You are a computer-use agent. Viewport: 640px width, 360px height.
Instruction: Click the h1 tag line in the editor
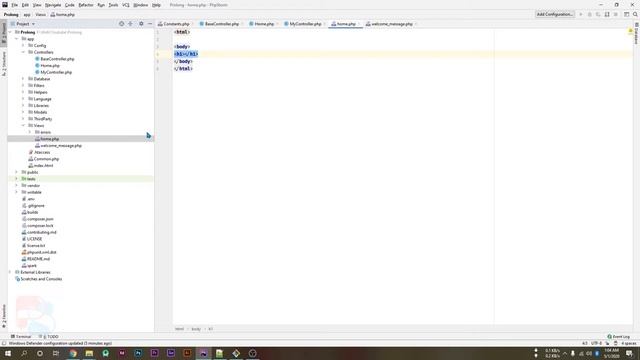pyautogui.click(x=186, y=54)
